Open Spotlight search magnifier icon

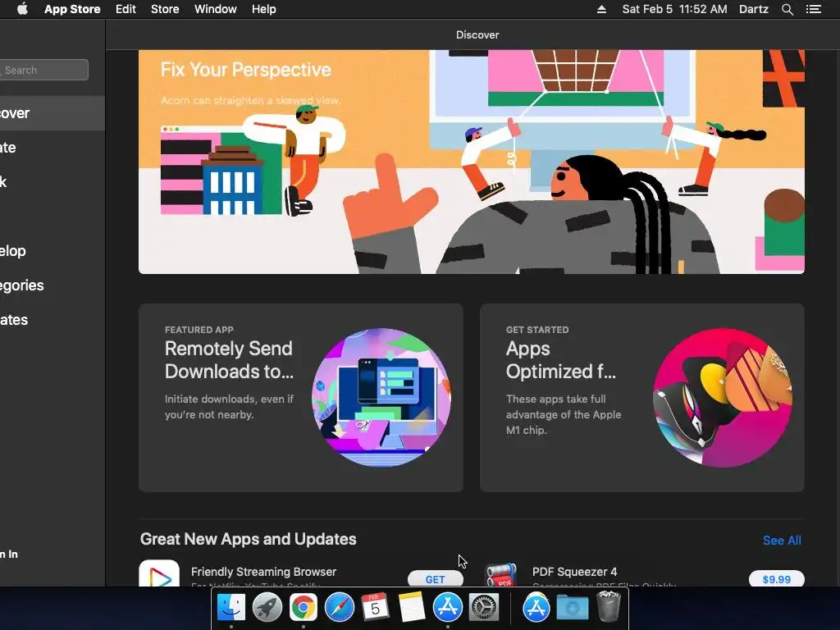click(787, 9)
